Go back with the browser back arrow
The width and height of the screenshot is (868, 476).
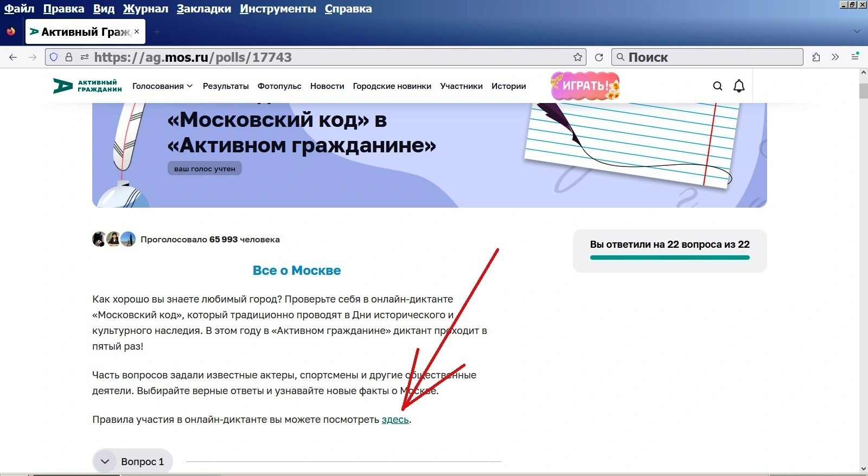tap(13, 57)
